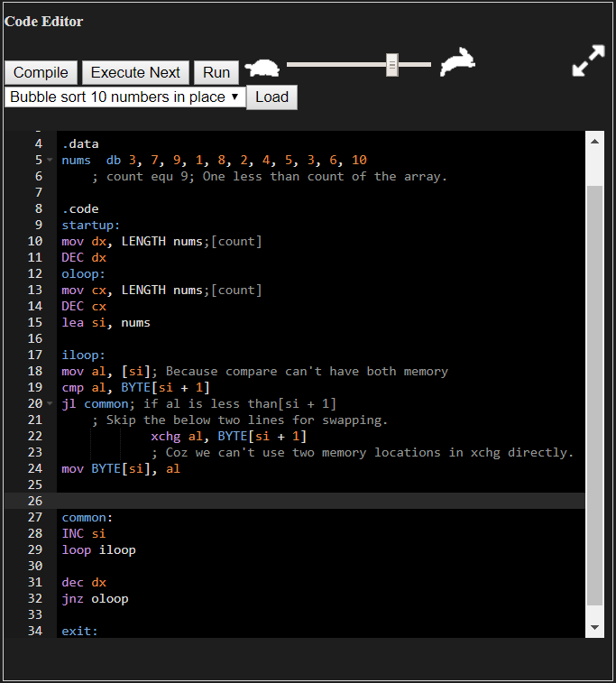Place cursor on the 'loop iloop' line
Viewport: 616px width, 683px height.
[98, 549]
